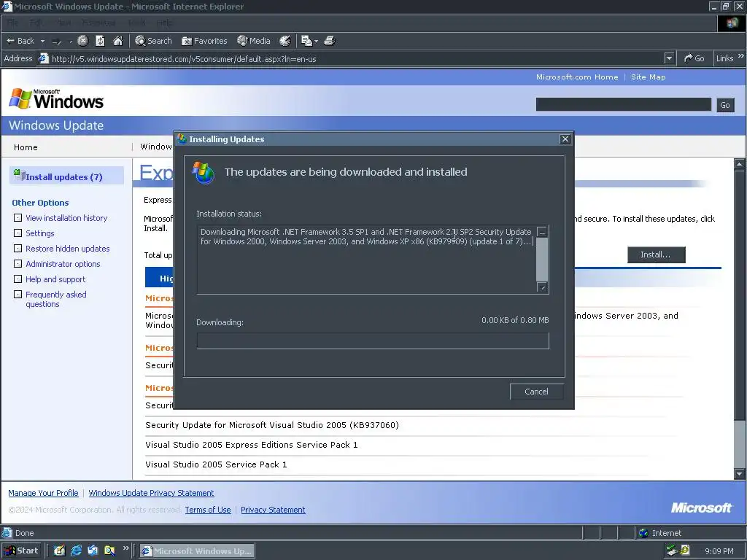The width and height of the screenshot is (747, 560).
Task: Open Windows Update Privacy Statement link
Action: 151,493
